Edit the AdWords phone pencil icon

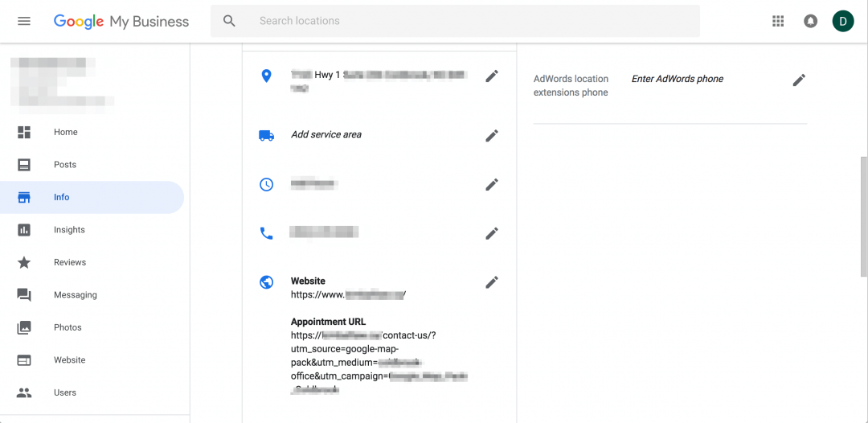(799, 80)
